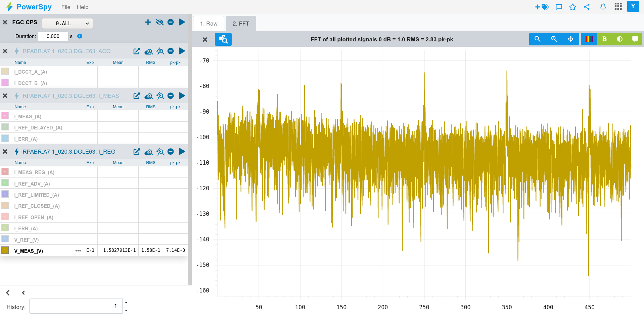This screenshot has width=644, height=315.
Task: Select the I_REF_DELAYED_(A) signal row
Action: 94,127
